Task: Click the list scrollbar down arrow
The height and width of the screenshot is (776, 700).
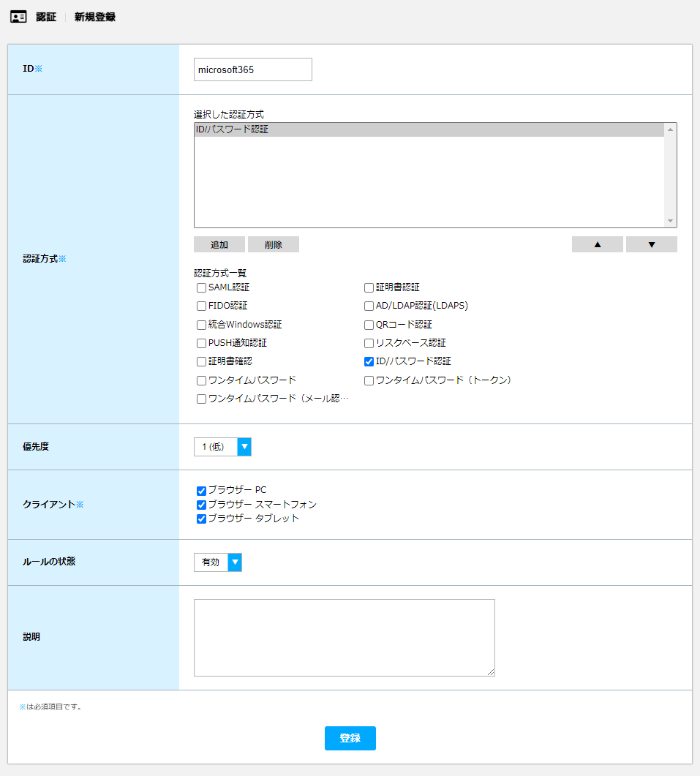Action: pyautogui.click(x=670, y=221)
